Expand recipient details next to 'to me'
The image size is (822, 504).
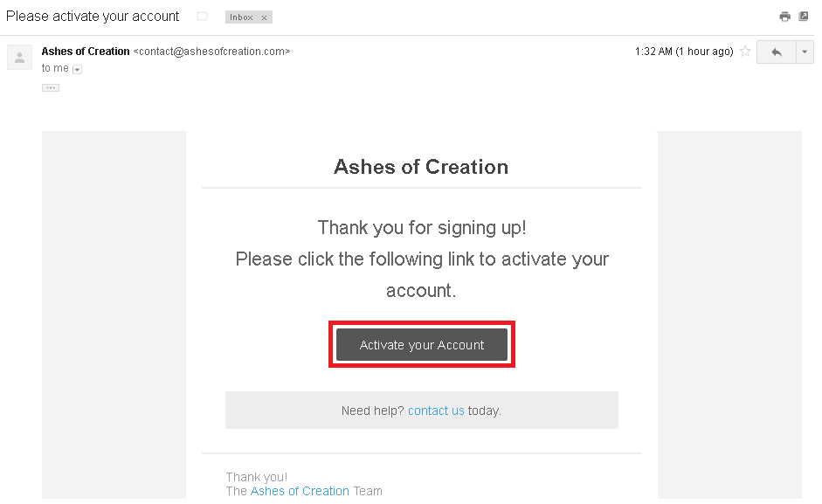tap(77, 69)
